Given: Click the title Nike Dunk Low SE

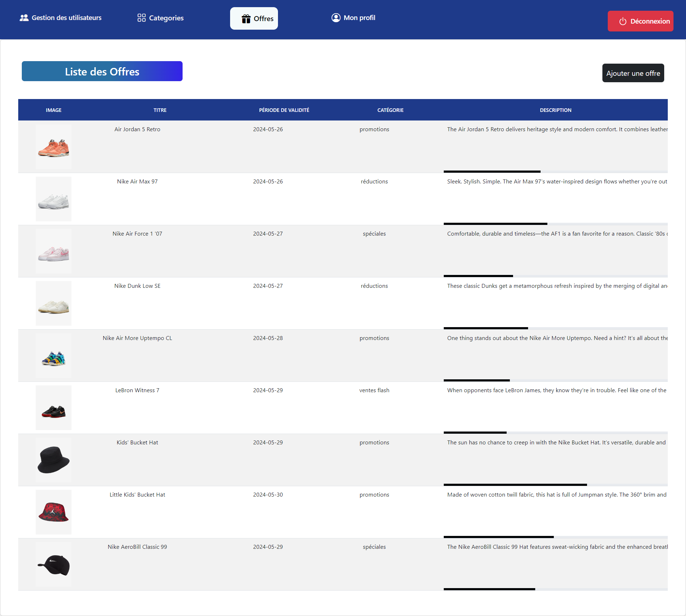Looking at the screenshot, I should pyautogui.click(x=137, y=286).
